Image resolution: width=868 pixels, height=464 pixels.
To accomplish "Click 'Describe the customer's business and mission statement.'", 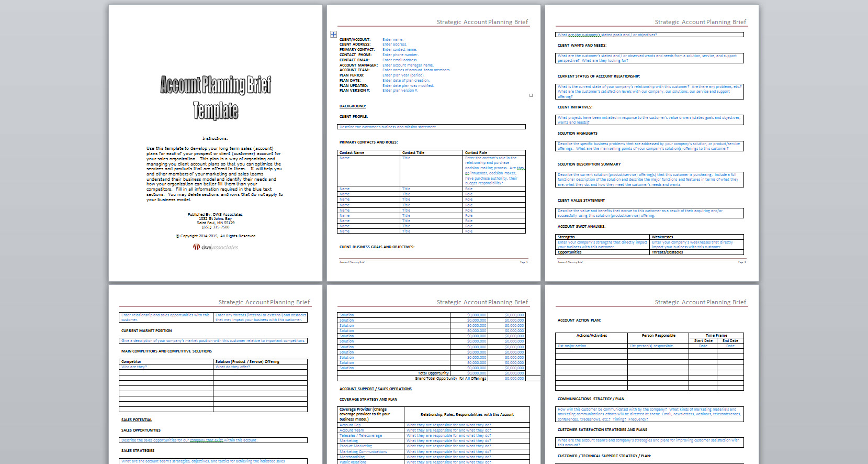I will point(388,127).
